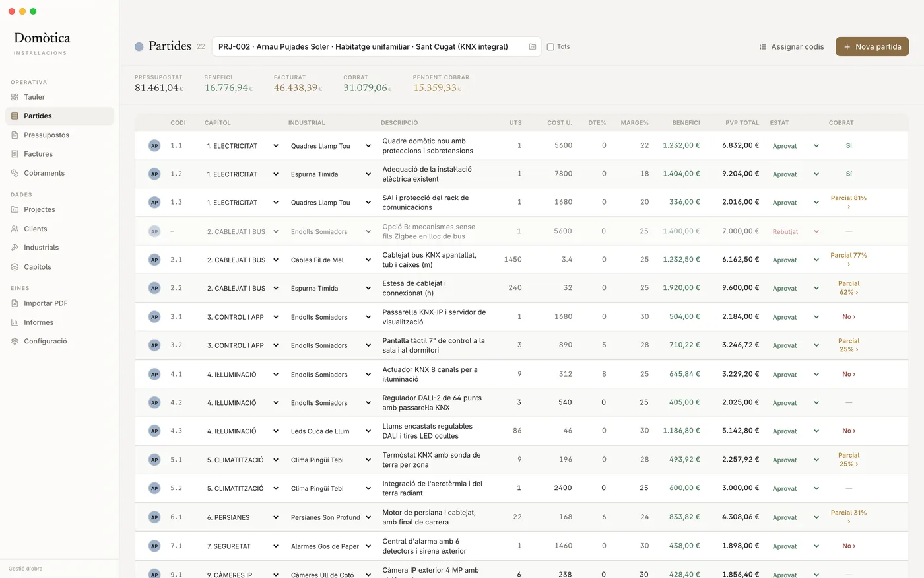Click the Assignar codis button
This screenshot has height=578, width=924.
(791, 47)
